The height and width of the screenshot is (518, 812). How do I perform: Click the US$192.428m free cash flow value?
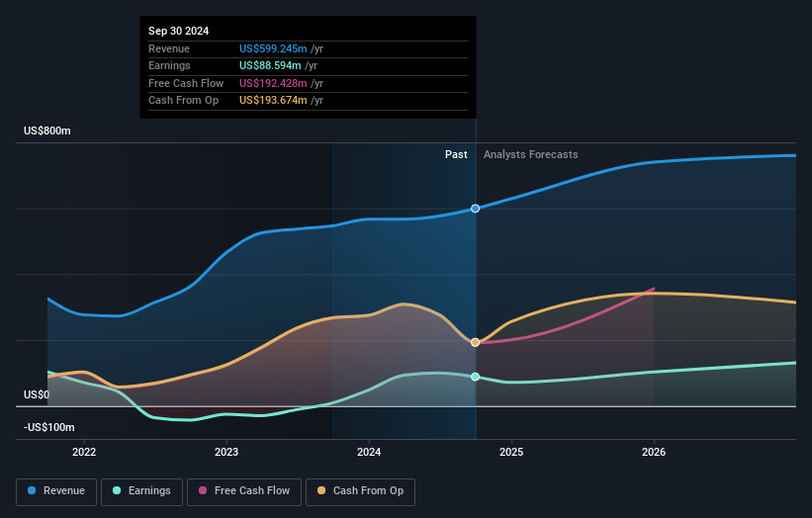coord(273,83)
